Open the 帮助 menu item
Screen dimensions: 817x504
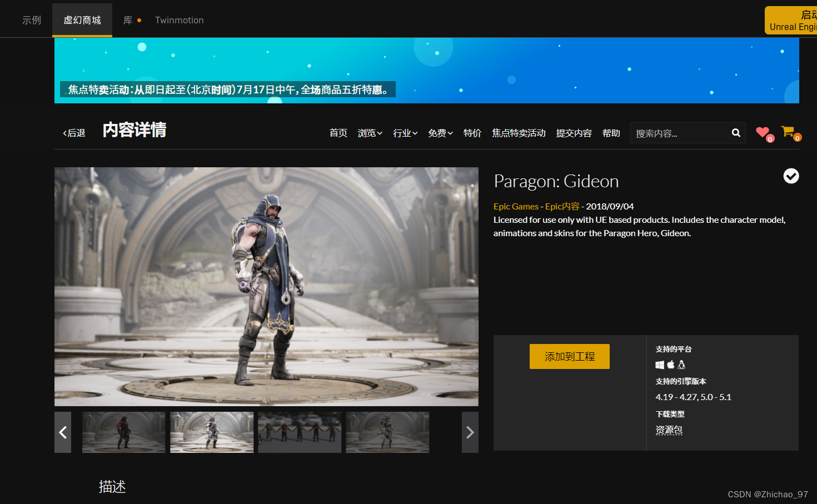tap(611, 133)
